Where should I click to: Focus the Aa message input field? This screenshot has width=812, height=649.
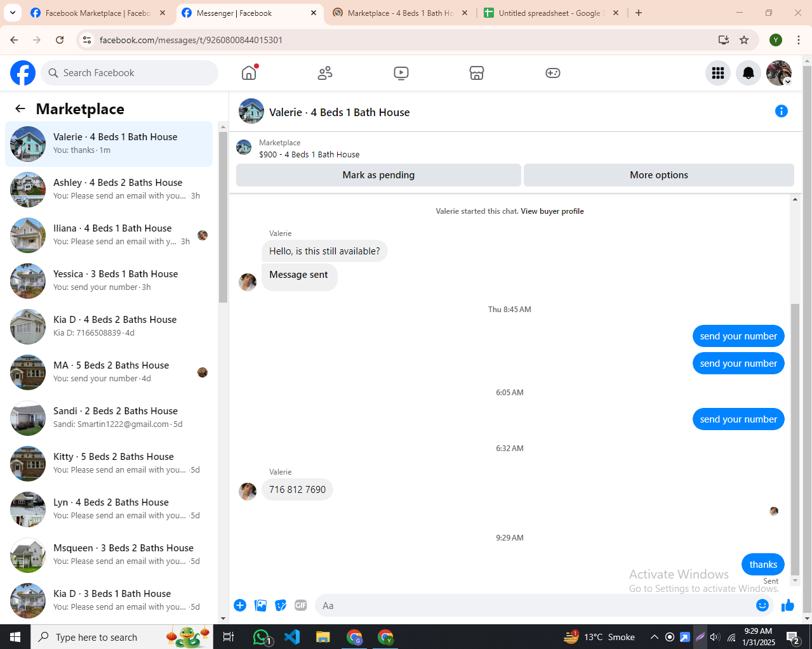pyautogui.click(x=533, y=605)
